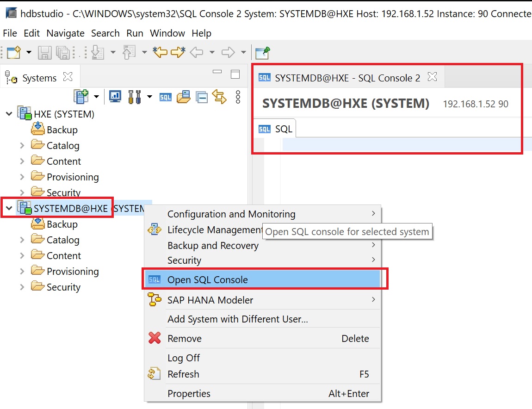Open Back navigation history dropdown arrow
Viewport: 532px width, 409px height.
click(212, 52)
